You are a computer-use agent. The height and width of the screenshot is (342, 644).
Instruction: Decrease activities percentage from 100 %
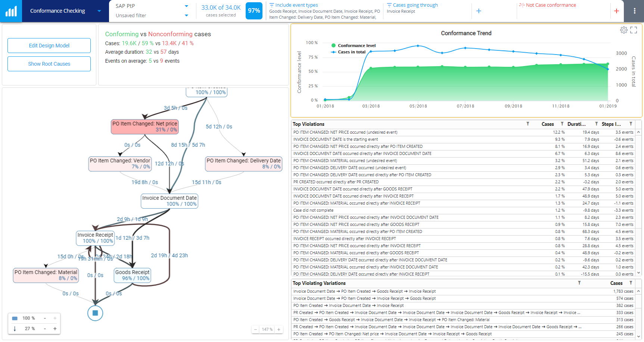pos(45,318)
